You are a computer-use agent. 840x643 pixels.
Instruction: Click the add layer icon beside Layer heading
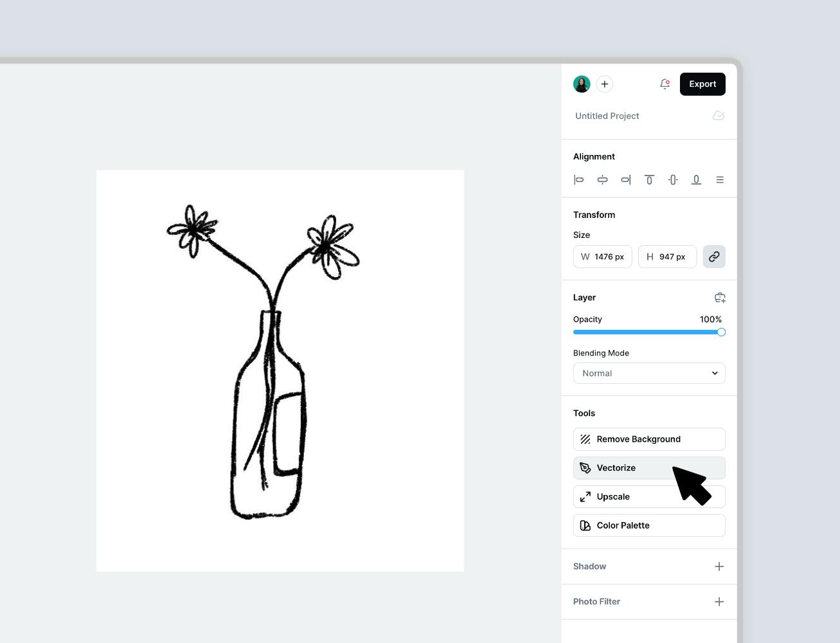pos(720,297)
